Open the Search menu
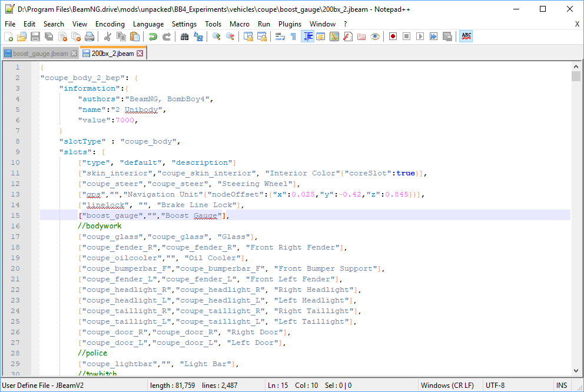The width and height of the screenshot is (584, 392). click(x=54, y=24)
